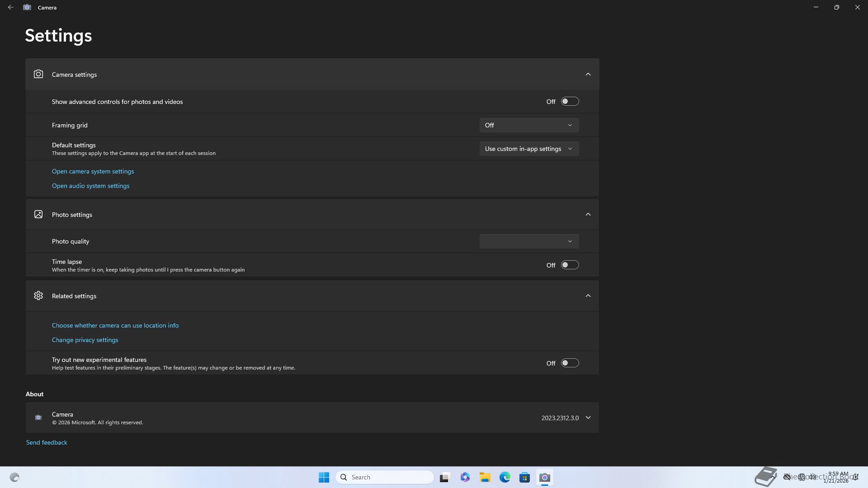Click the Related settings gear icon
Image resolution: width=868 pixels, height=488 pixels.
click(38, 296)
